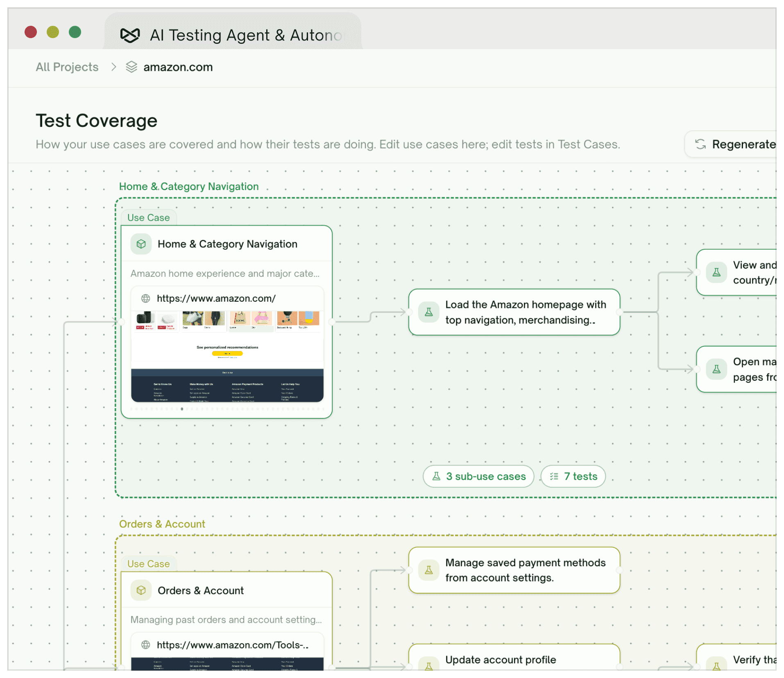Select the Load the Amazon homepage node
This screenshot has width=784, height=678.
click(x=514, y=312)
